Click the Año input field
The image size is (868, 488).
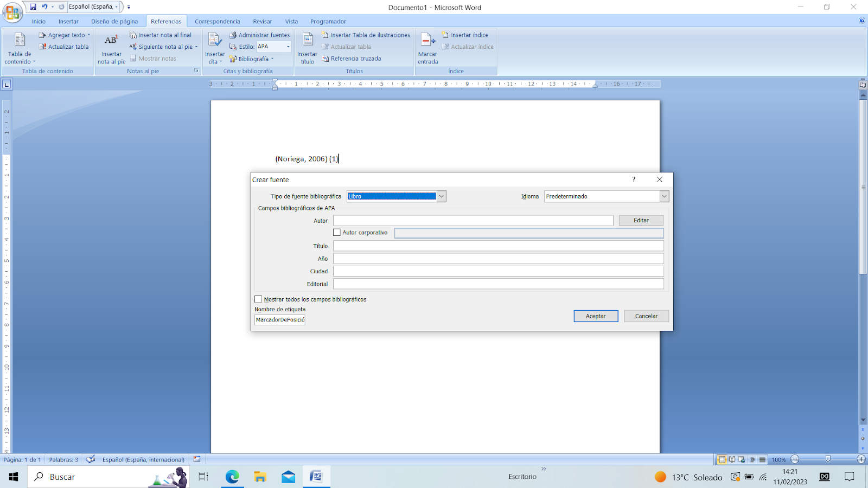coord(499,259)
